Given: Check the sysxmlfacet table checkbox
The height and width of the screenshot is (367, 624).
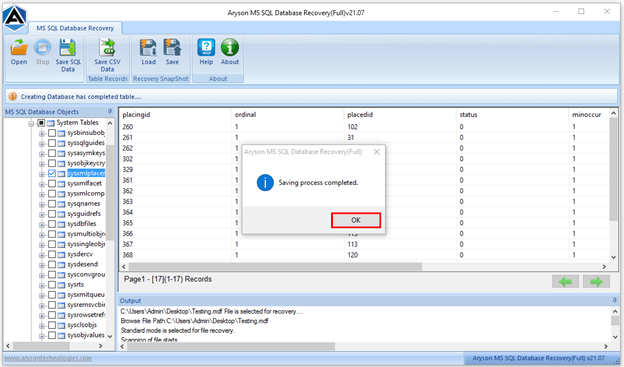Looking at the screenshot, I should coord(52,184).
